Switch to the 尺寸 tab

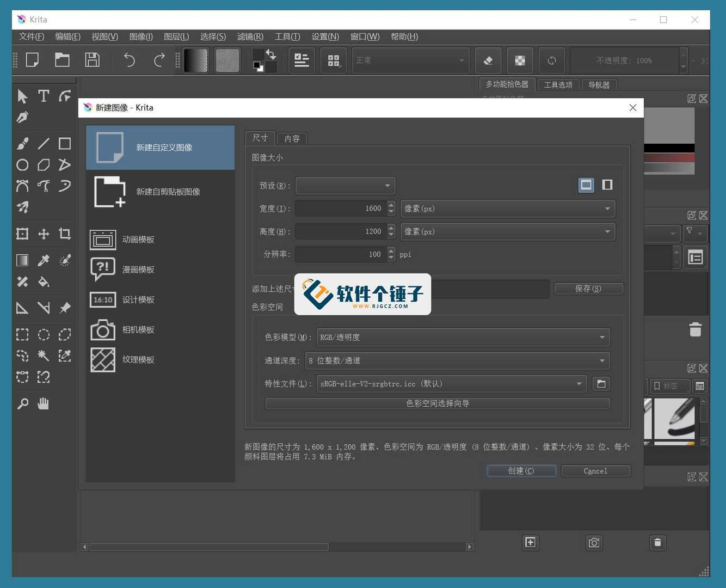click(x=260, y=138)
